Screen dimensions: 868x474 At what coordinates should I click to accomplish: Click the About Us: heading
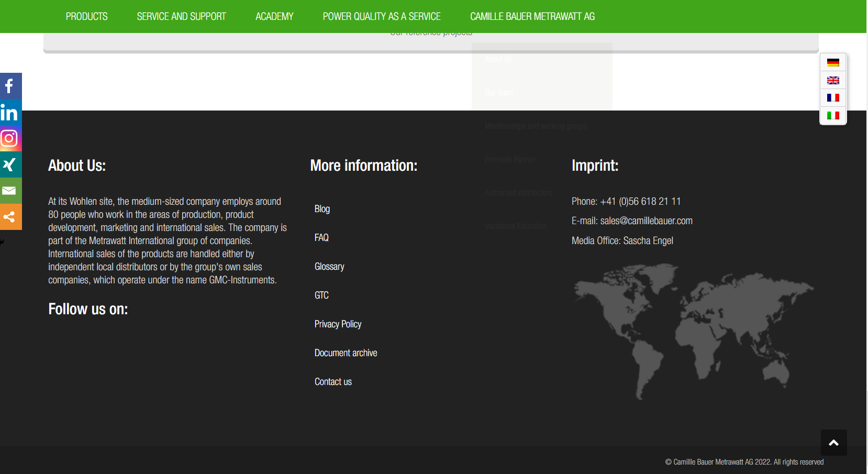pos(77,166)
